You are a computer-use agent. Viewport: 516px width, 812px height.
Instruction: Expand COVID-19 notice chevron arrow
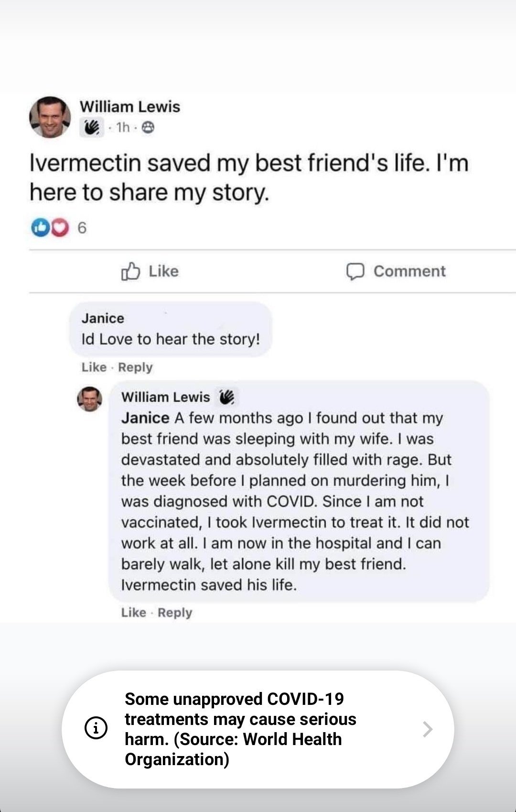[428, 729]
